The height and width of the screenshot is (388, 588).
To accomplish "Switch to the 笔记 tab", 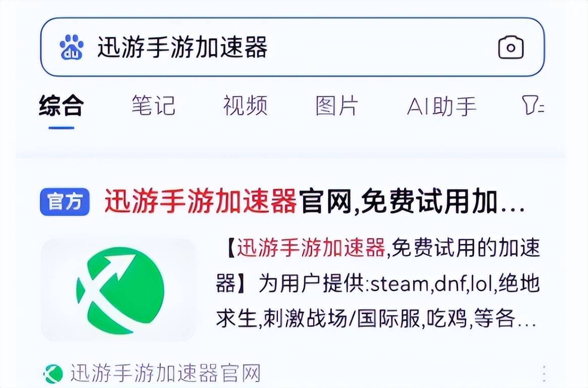I will click(x=154, y=106).
